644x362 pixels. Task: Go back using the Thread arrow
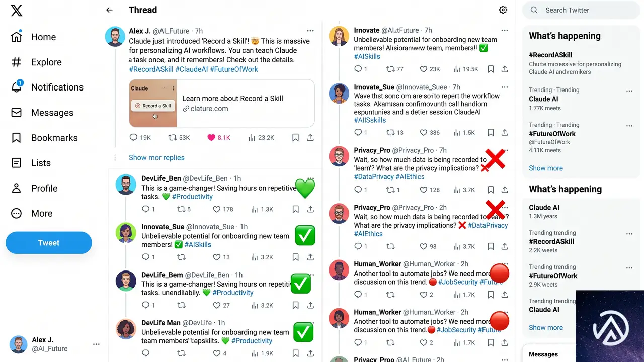pos(109,10)
